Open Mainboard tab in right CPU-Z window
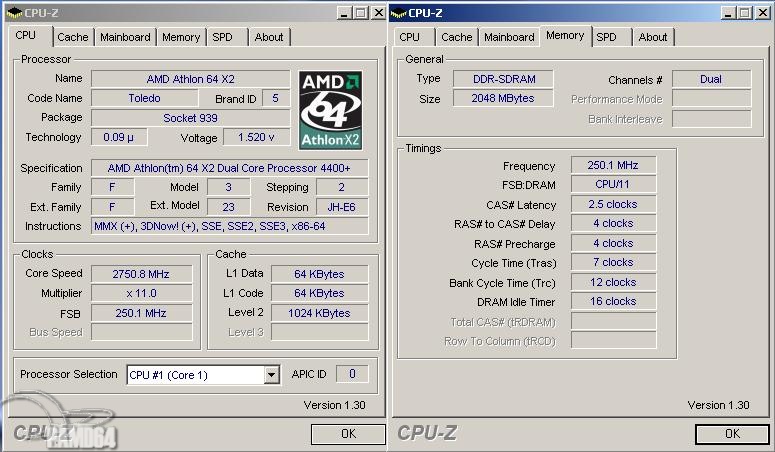 click(x=509, y=37)
